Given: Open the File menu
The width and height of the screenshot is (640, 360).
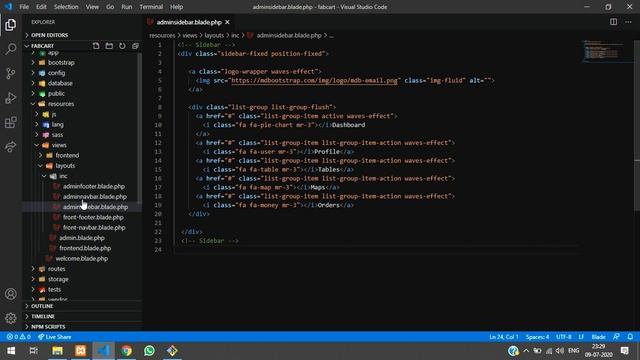Looking at the screenshot, I should [24, 7].
